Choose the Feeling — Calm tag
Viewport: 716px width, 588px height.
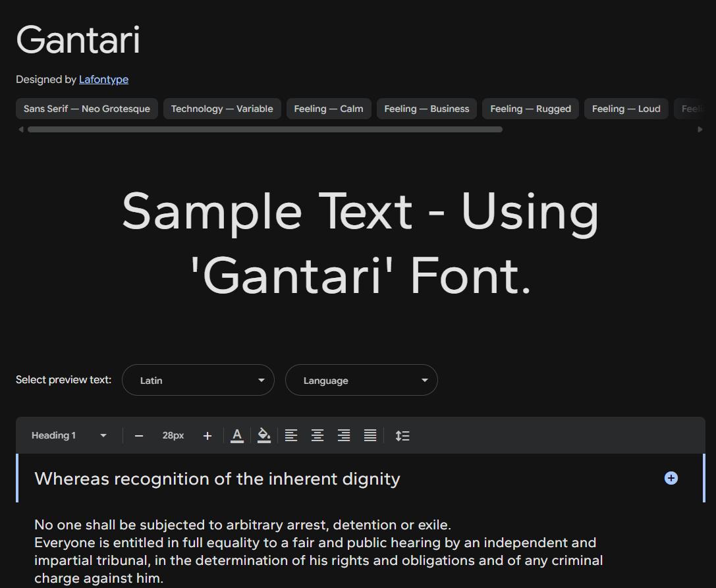click(x=329, y=109)
